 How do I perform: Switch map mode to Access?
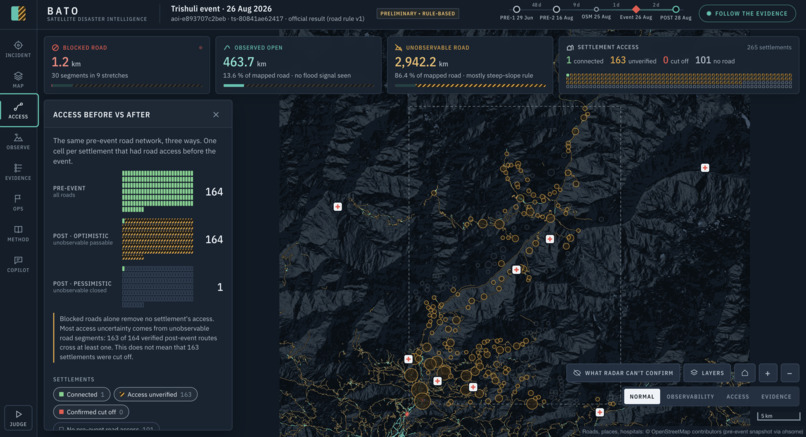click(737, 396)
